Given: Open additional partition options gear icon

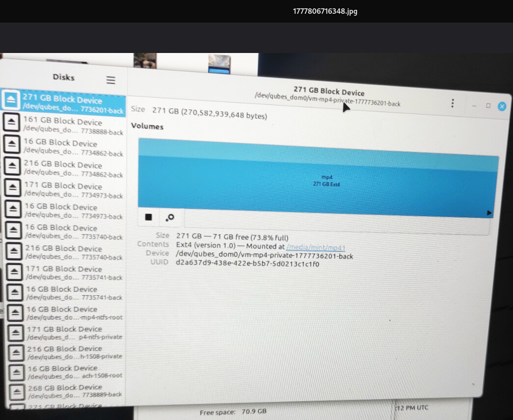Looking at the screenshot, I should coord(170,217).
